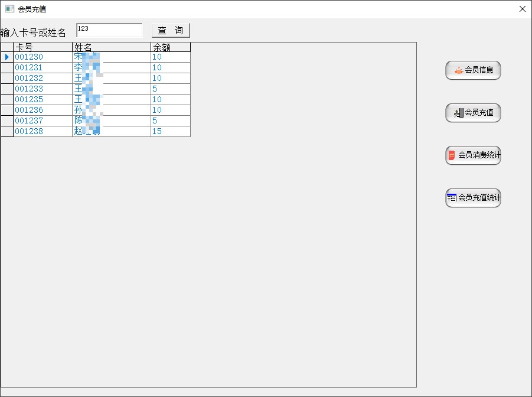This screenshot has height=397, width=532.
Task: Focus the card number search input field
Action: (x=109, y=30)
